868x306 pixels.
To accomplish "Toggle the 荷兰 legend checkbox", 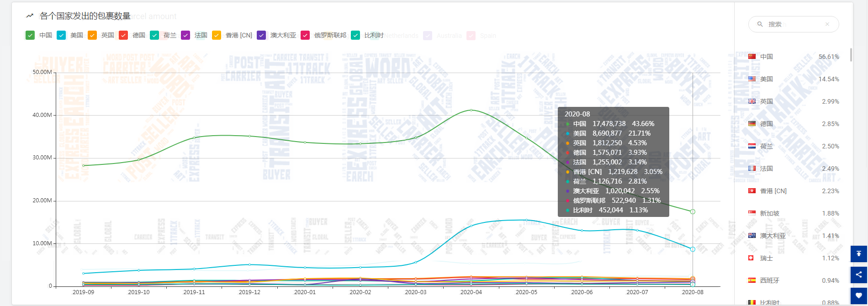I will point(154,35).
